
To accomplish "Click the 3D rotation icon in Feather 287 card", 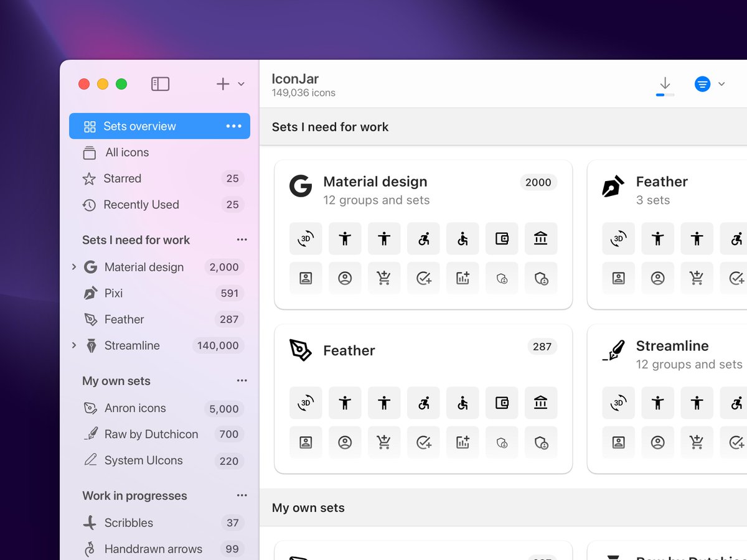I will point(306,403).
